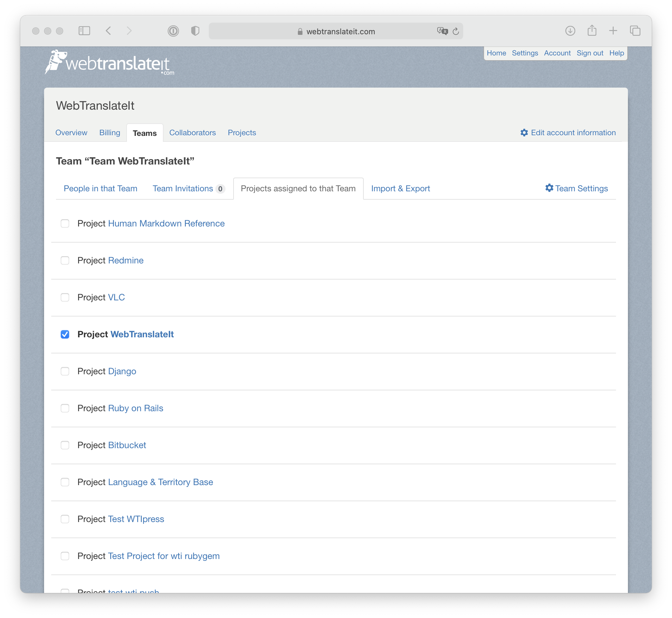672x618 pixels.
Task: Click the Home link in top navigation
Action: click(496, 53)
